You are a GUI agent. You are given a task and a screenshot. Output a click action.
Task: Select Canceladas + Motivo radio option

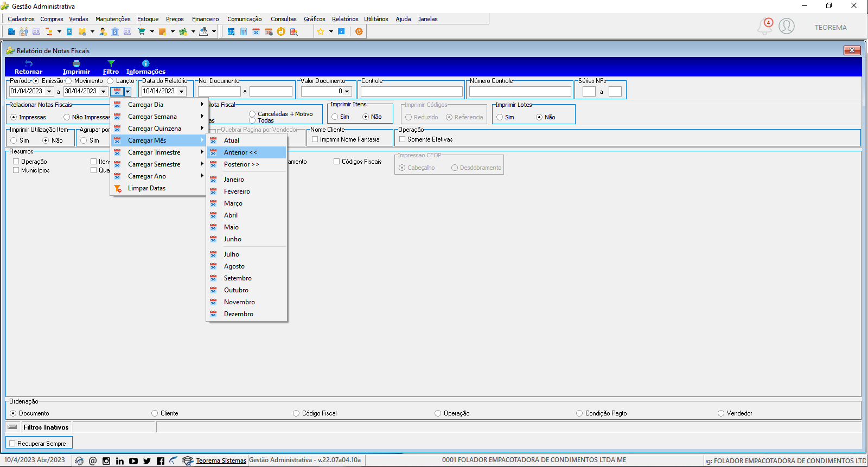click(252, 114)
